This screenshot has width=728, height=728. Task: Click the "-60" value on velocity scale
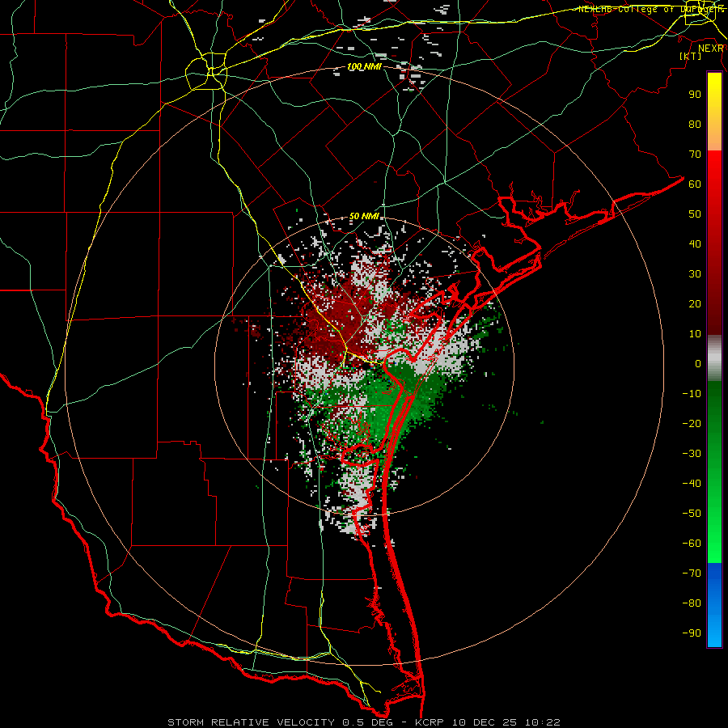click(692, 544)
